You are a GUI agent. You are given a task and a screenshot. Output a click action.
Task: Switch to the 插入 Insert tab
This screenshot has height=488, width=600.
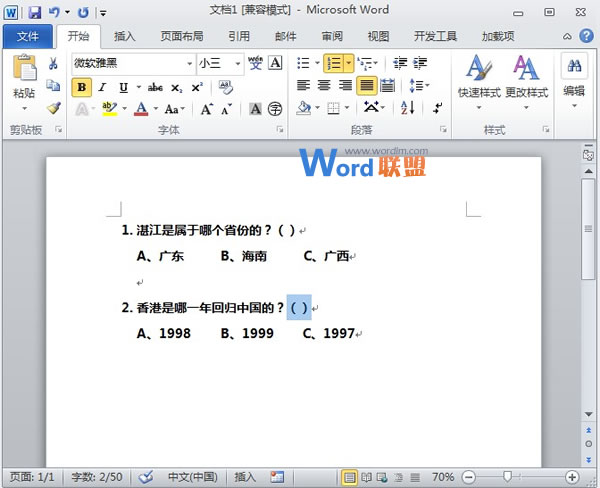tap(124, 36)
